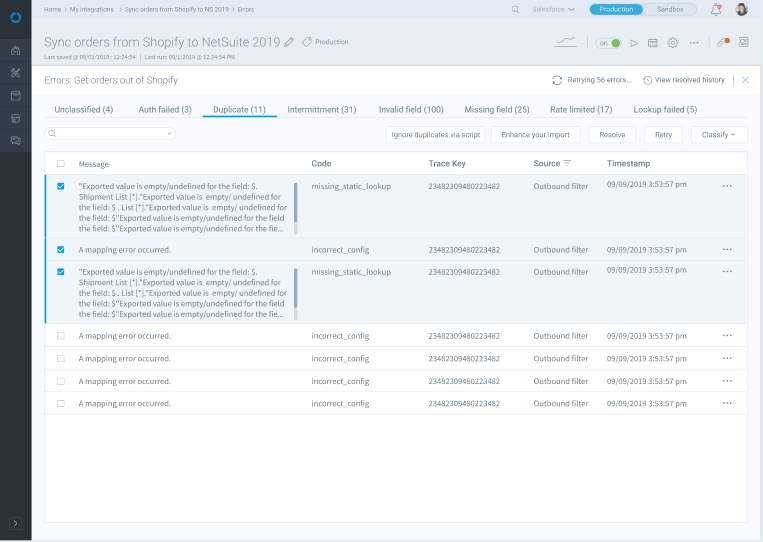Expand the sidebar with the bottom chevron
The image size is (763, 542).
point(15,523)
